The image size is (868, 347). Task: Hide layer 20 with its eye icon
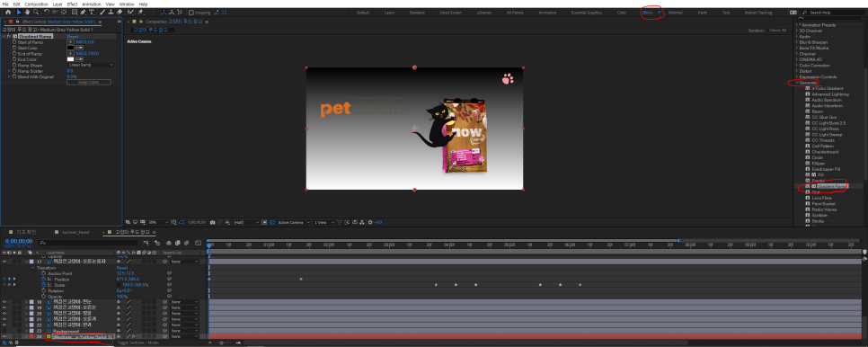(4, 313)
